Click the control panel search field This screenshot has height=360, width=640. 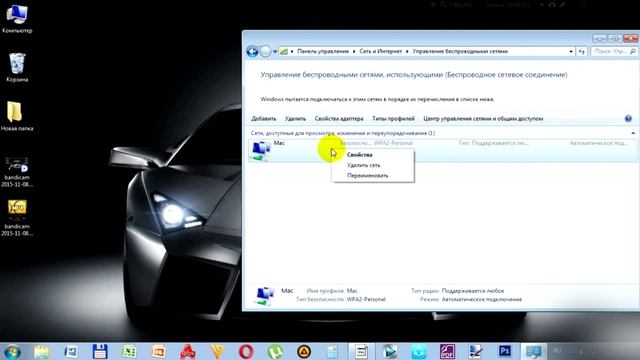pyautogui.click(x=614, y=51)
